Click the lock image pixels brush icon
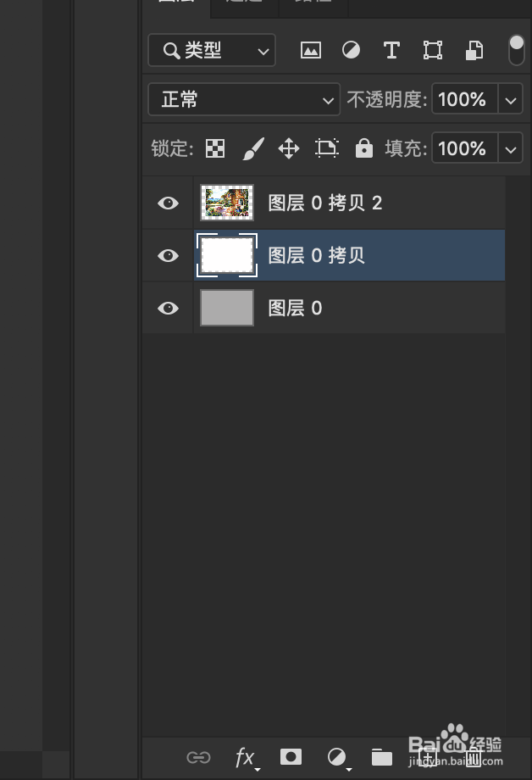 pyautogui.click(x=252, y=149)
